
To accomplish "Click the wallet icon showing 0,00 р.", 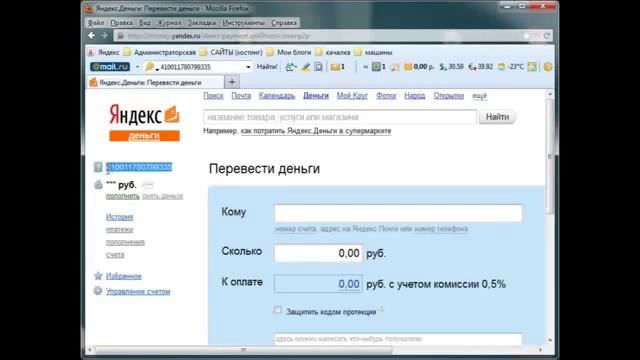I will tap(419, 67).
